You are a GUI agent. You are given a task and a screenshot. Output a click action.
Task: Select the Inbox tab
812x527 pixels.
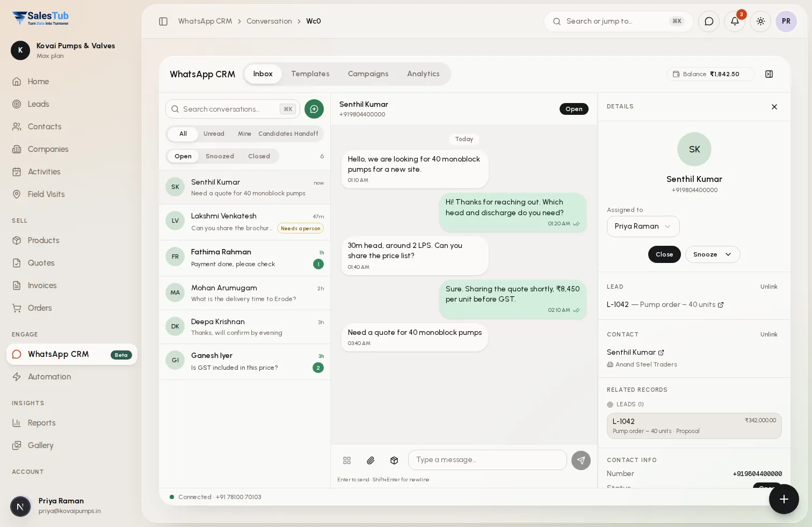(x=263, y=74)
